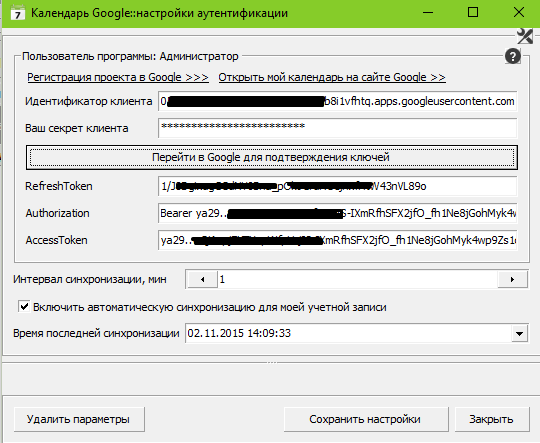Select the AccessToken text field
This screenshot has width=540, height=443.
(x=338, y=240)
